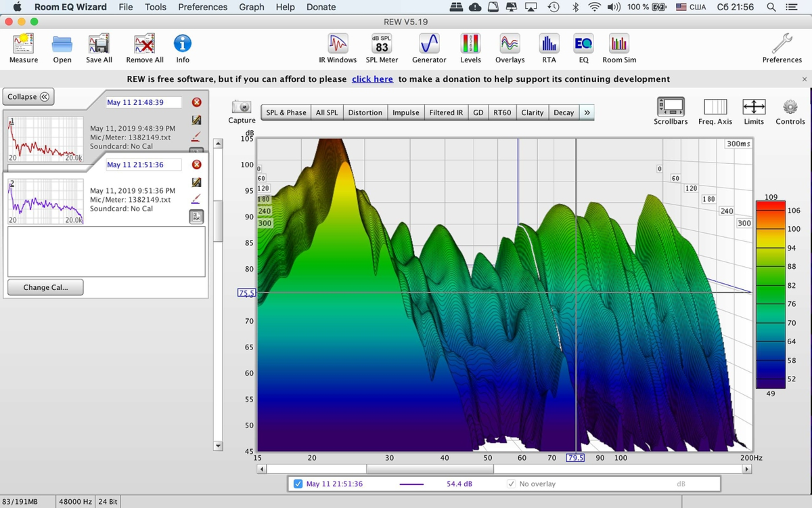Show more graph tabs with the chevron

[x=587, y=112]
